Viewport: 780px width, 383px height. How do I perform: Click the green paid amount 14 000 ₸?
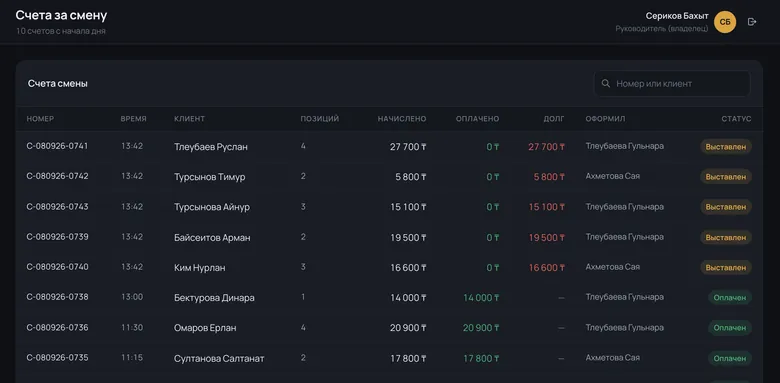pyautogui.click(x=481, y=298)
